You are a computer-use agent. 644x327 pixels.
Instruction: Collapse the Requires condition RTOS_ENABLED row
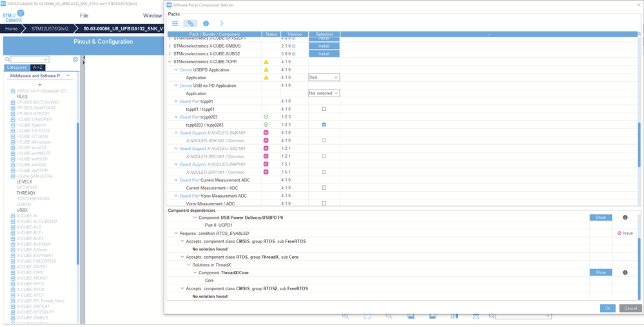176,233
